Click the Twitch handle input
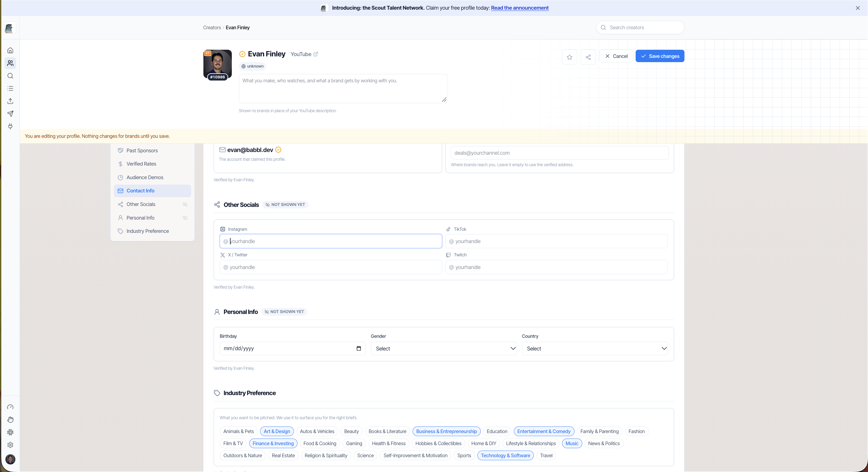The height and width of the screenshot is (472, 868). 556,267
